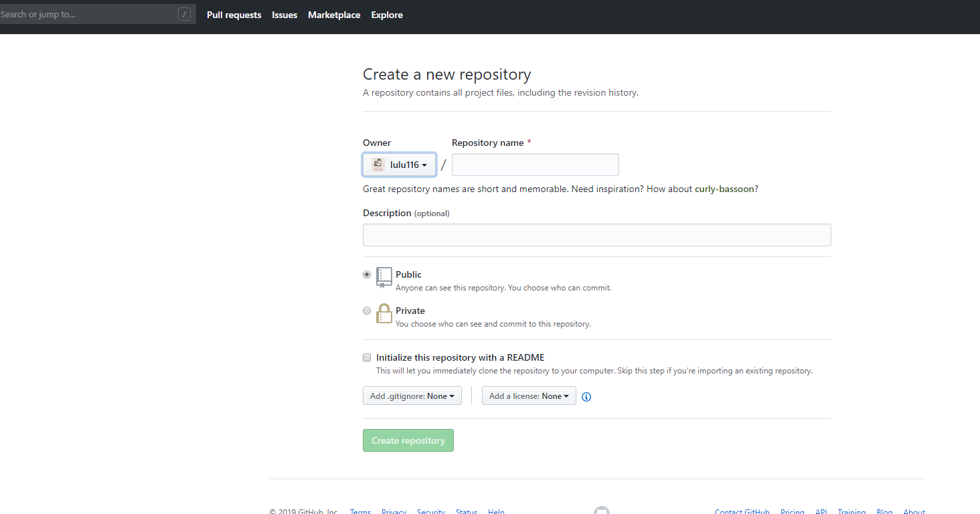The height and width of the screenshot is (514, 980).
Task: Focus the Search or jump to field
Action: click(x=98, y=14)
